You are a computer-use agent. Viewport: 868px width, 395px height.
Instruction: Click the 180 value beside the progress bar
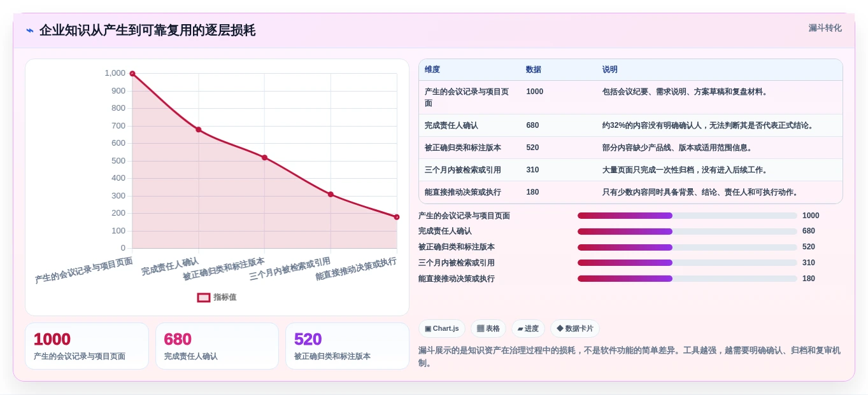click(x=809, y=279)
